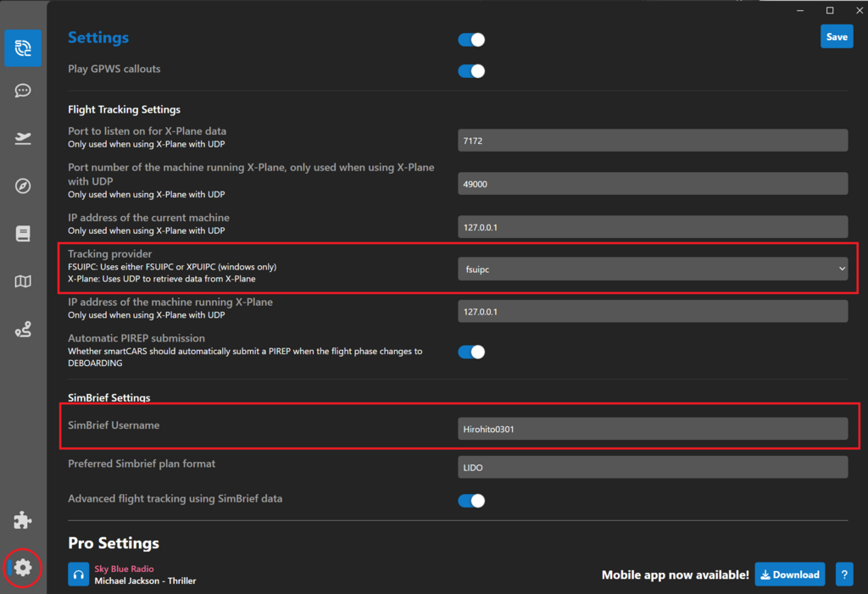Open the chat bubble sidebar icon
Image resolution: width=868 pixels, height=594 pixels.
[23, 90]
